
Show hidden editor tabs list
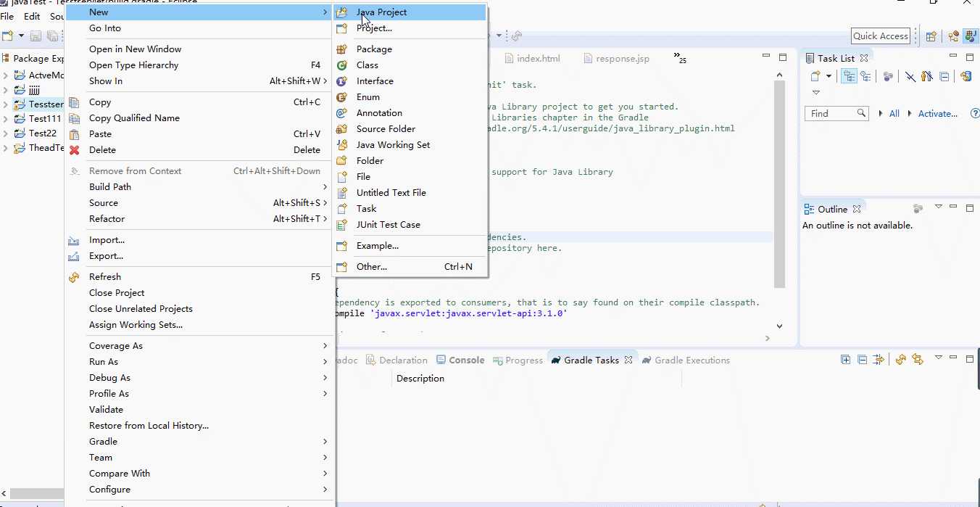click(x=680, y=57)
